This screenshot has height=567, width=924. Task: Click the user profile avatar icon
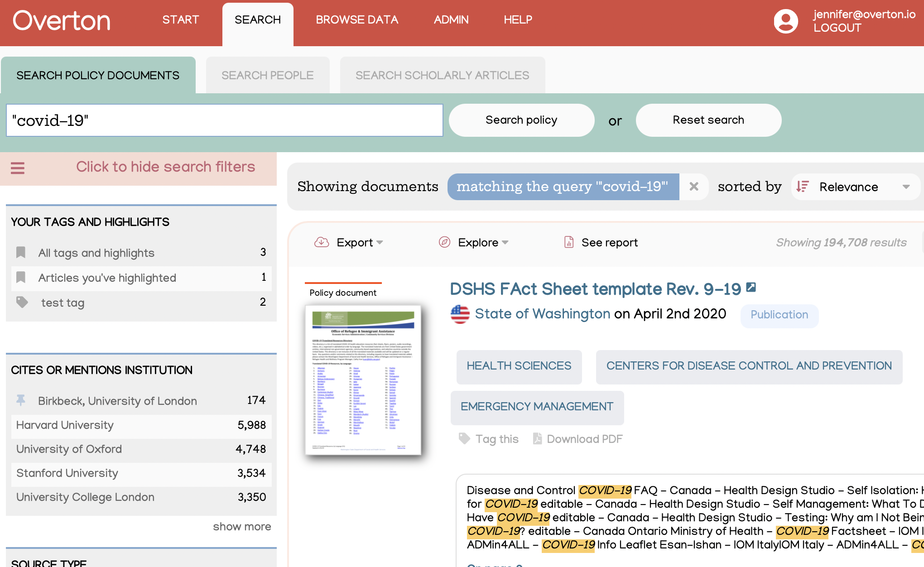pyautogui.click(x=786, y=21)
